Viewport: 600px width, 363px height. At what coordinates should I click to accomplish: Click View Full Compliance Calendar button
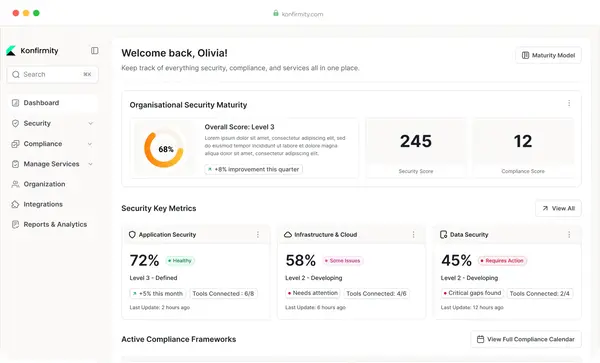(526, 339)
